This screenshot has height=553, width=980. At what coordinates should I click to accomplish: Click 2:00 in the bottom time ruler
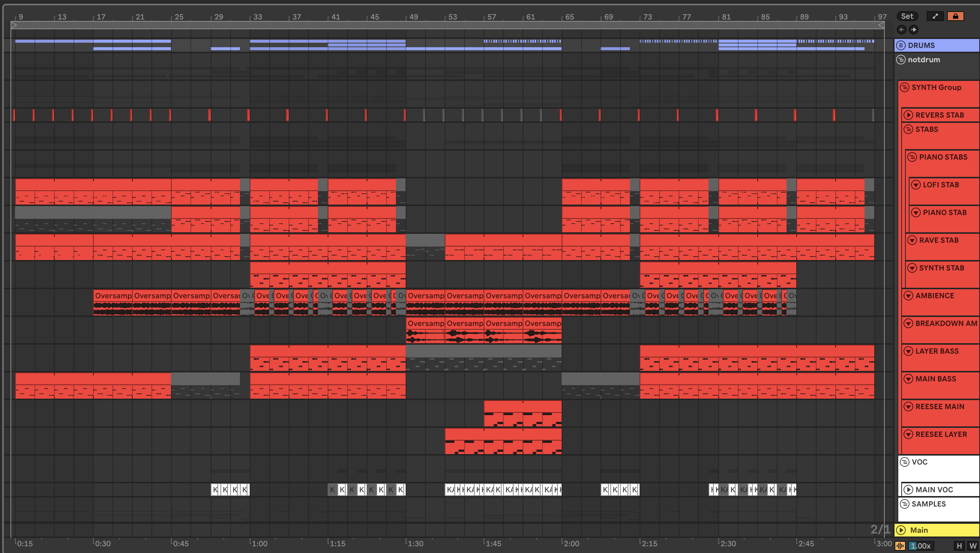coord(571,544)
